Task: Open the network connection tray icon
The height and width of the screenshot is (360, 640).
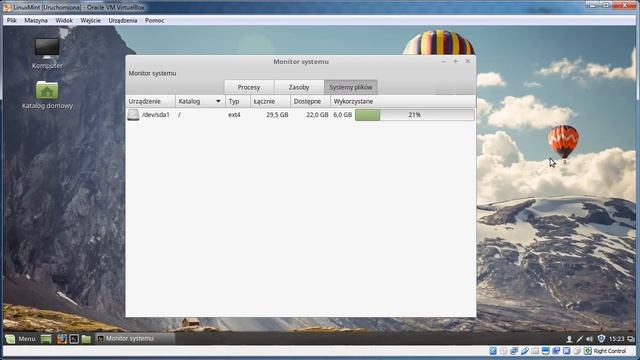Action: (x=580, y=339)
